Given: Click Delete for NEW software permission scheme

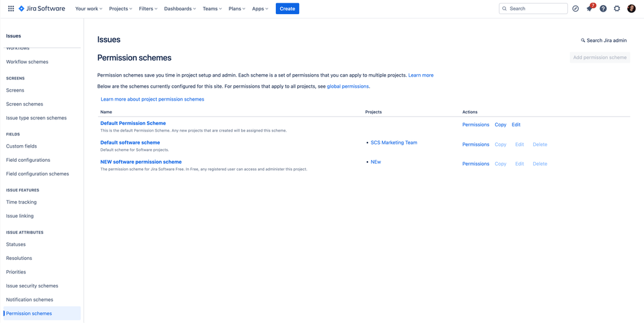Looking at the screenshot, I should pos(540,164).
